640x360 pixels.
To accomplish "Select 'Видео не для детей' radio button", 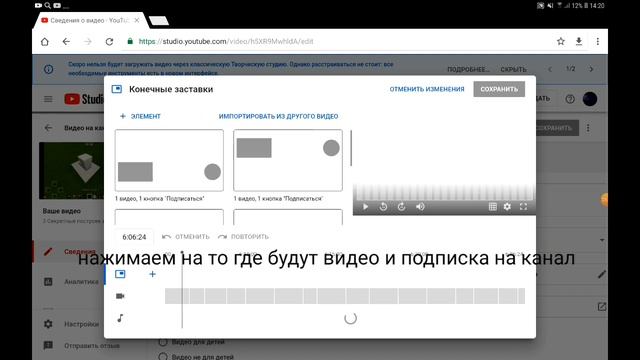I will click(x=163, y=357).
